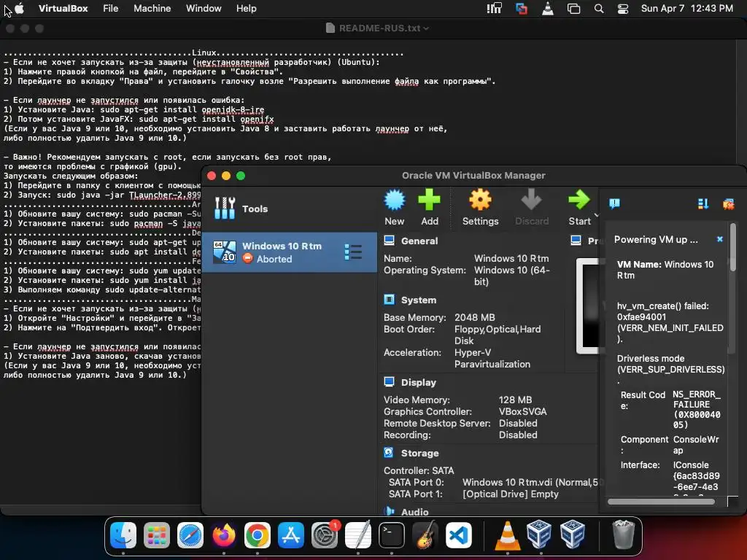Viewport: 747px width, 560px height.
Task: Open the Start button dropdown arrow
Action: click(x=596, y=215)
